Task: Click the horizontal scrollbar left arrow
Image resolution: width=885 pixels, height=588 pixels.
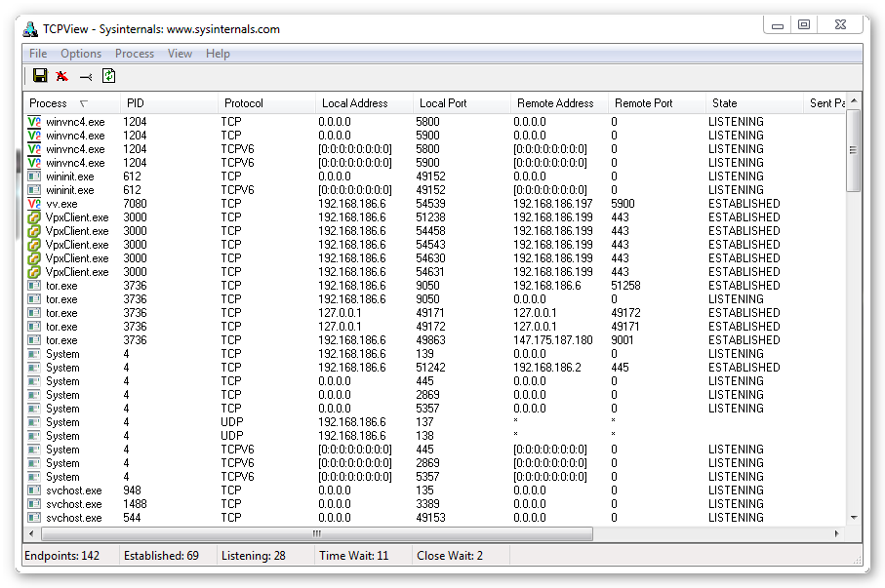Action: click(31, 533)
